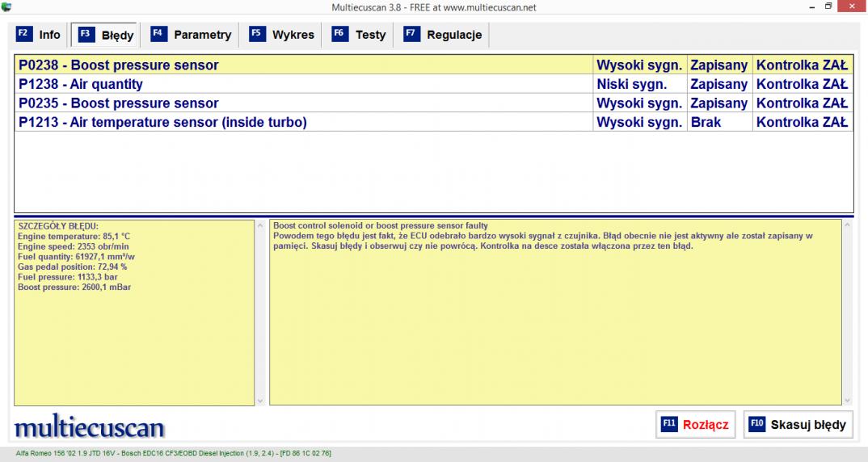Click the F2 key icon
Viewport: 868px width, 462px height.
coord(23,34)
